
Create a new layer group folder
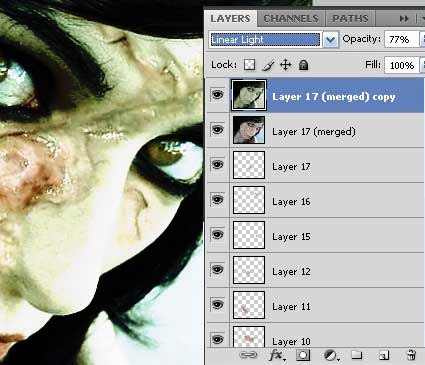point(356,355)
